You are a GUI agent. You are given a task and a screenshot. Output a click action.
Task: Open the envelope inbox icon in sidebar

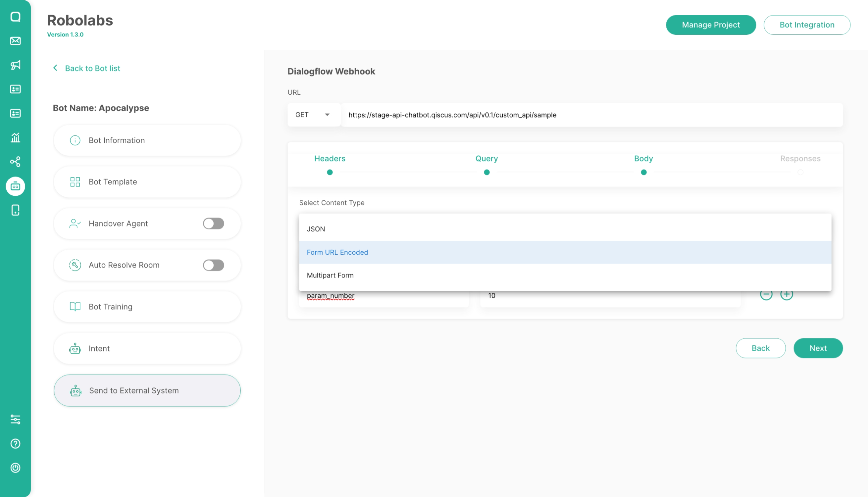[x=15, y=41]
